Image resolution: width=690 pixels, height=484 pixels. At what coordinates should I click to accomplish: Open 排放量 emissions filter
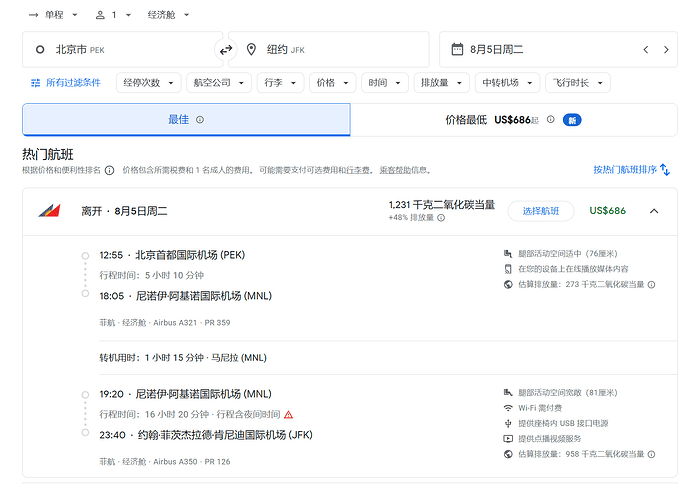(x=442, y=83)
